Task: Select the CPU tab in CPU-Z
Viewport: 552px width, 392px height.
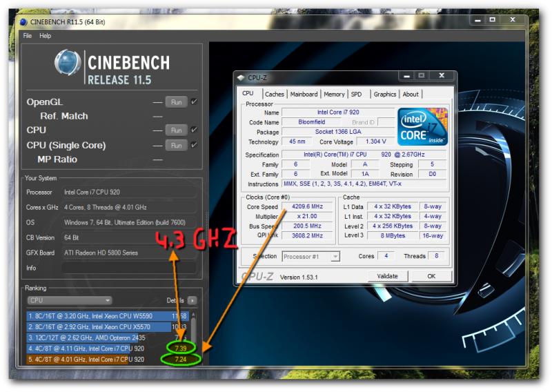Action: (248, 93)
